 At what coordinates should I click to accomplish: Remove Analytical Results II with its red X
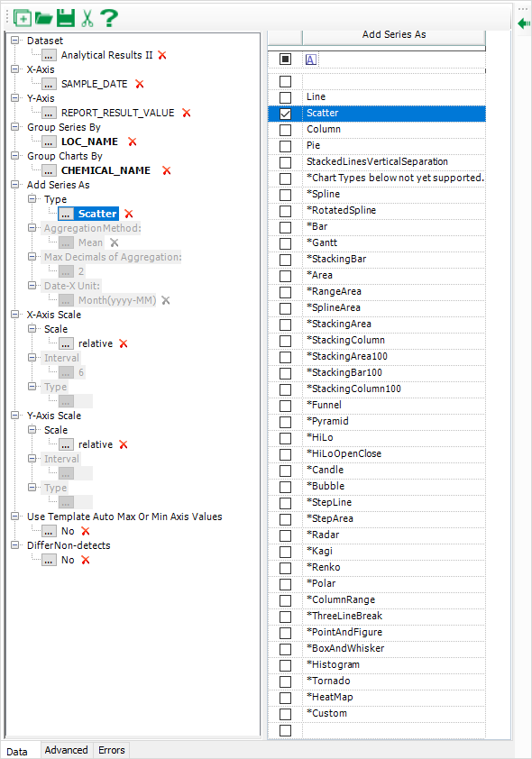point(162,55)
